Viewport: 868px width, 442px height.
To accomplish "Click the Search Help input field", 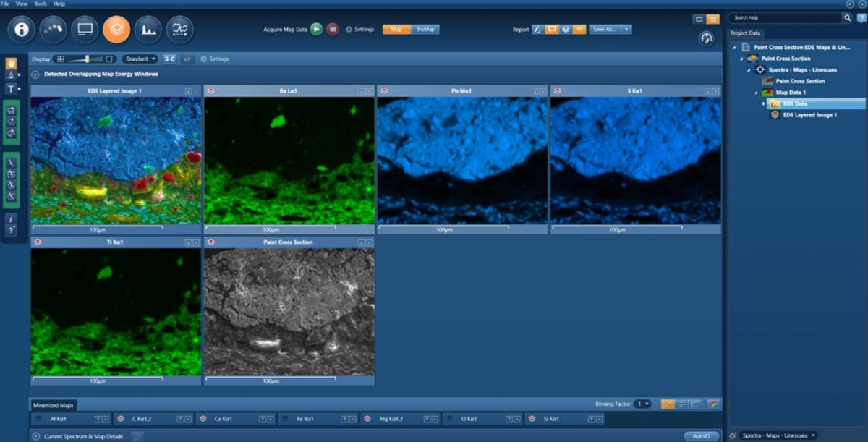I will click(x=785, y=17).
